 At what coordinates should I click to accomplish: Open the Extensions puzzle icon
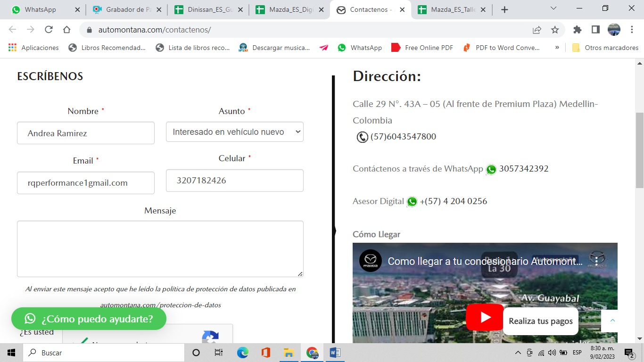pyautogui.click(x=578, y=30)
